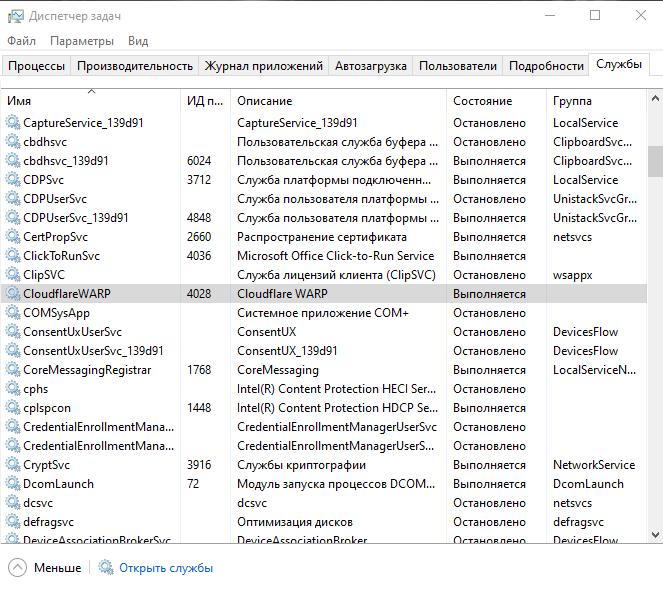This screenshot has height=592, width=663.
Task: Go to the Процессы tab
Action: (x=37, y=66)
